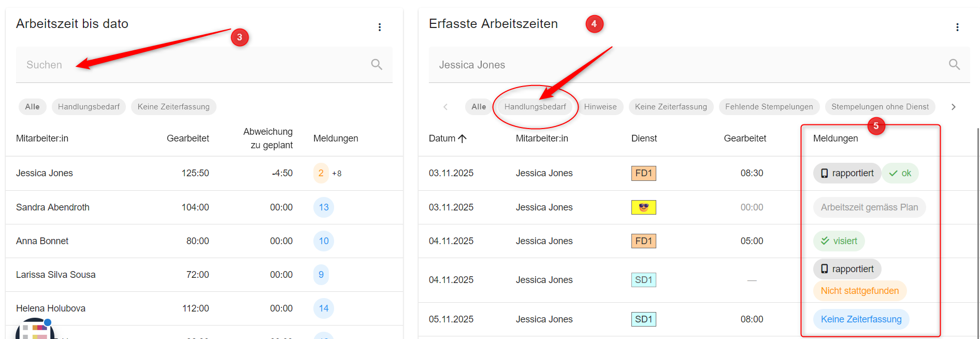
Task: Click the 08:00 worked time cell
Action: point(752,319)
